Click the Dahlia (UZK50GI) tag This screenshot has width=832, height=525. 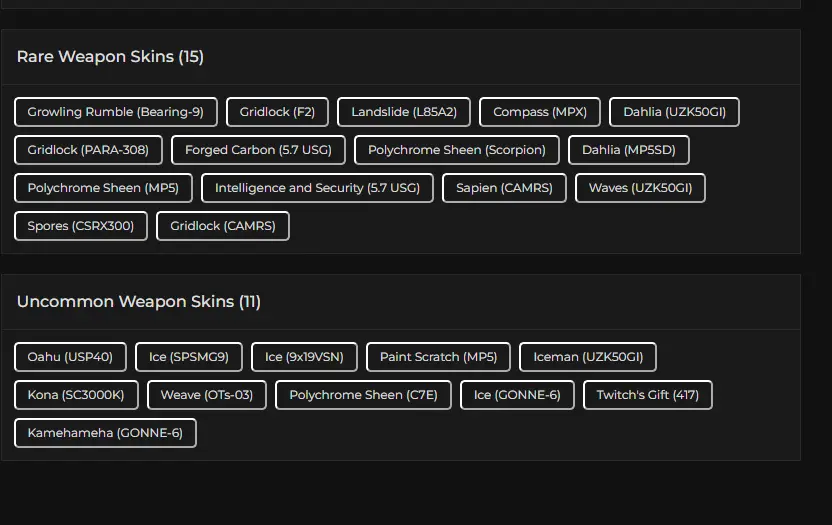674,112
